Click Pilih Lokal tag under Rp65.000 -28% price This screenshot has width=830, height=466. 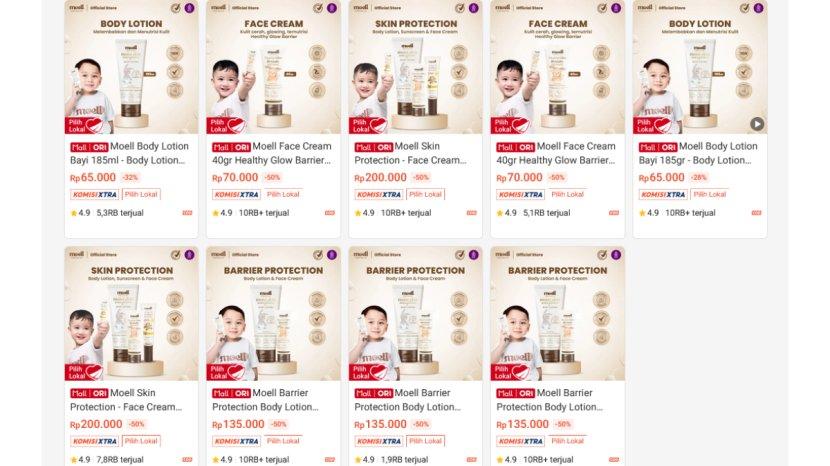pos(710,194)
